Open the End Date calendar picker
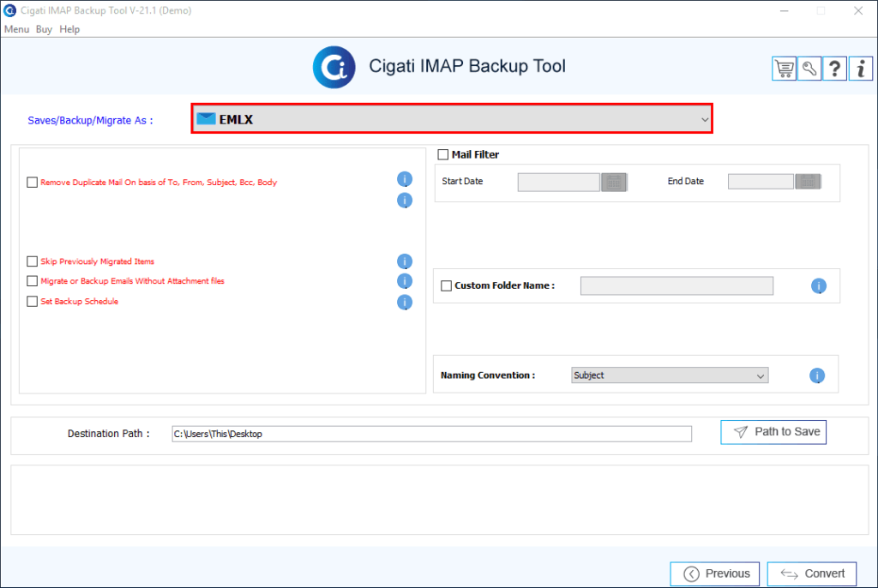Image resolution: width=878 pixels, height=588 pixels. click(808, 182)
